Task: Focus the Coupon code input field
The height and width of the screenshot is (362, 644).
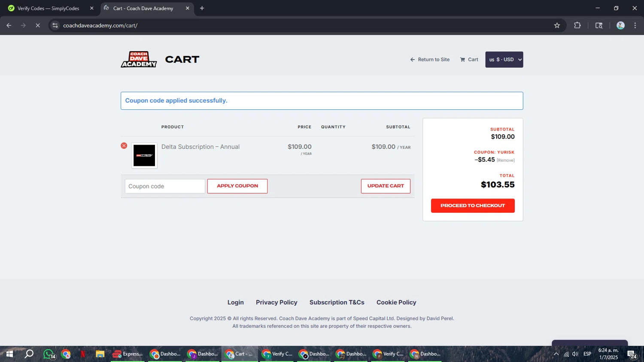Action: [165, 186]
